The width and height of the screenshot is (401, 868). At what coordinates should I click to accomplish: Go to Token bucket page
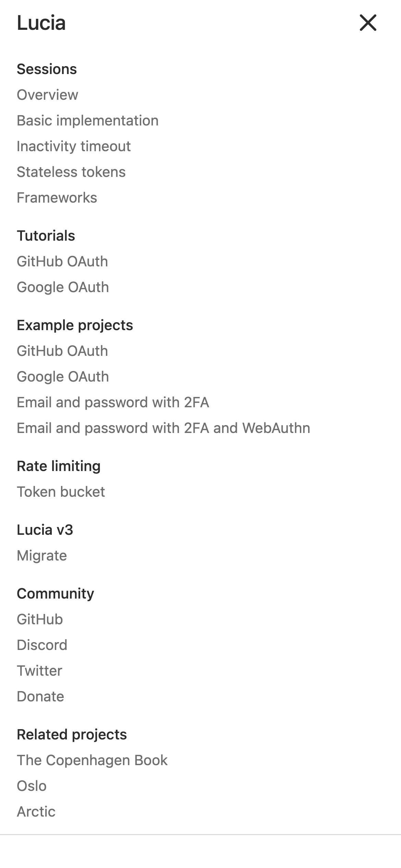(61, 492)
